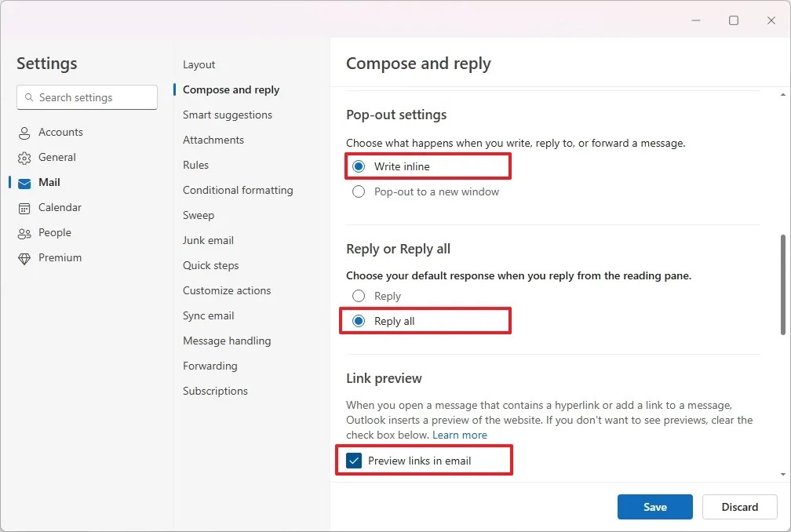The height and width of the screenshot is (532, 791).
Task: Open Calendar settings from the sidebar icon
Action: [x=24, y=207]
